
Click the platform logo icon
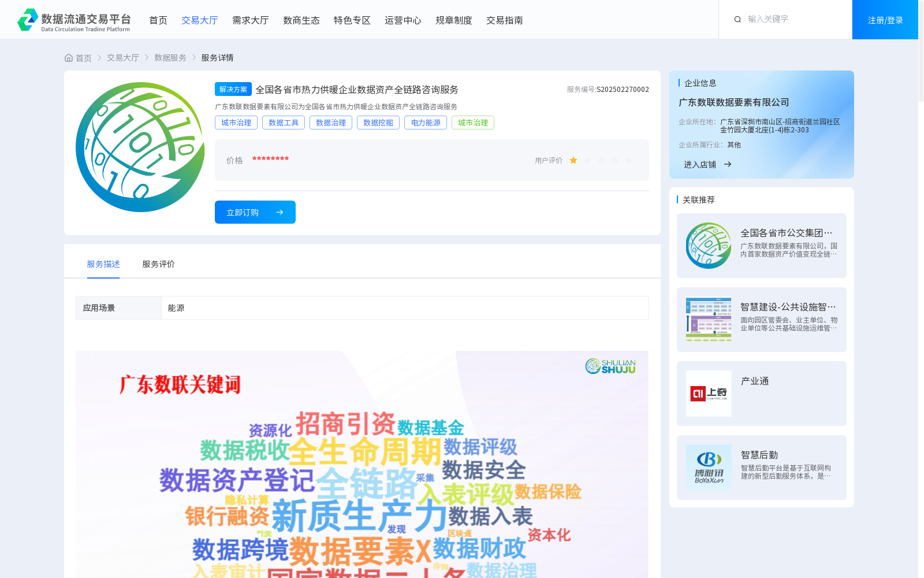pyautogui.click(x=28, y=20)
